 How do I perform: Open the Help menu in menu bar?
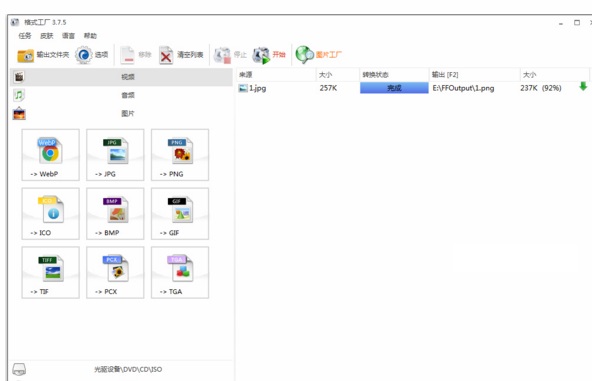click(90, 36)
